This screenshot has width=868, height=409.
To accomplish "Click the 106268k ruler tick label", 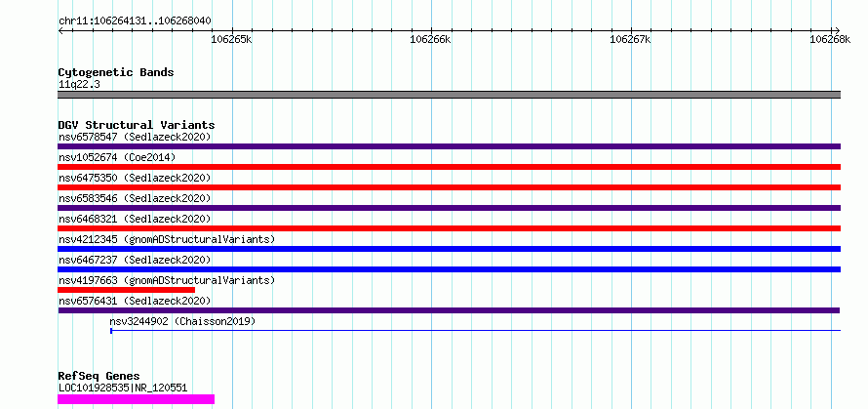I will click(x=830, y=39).
